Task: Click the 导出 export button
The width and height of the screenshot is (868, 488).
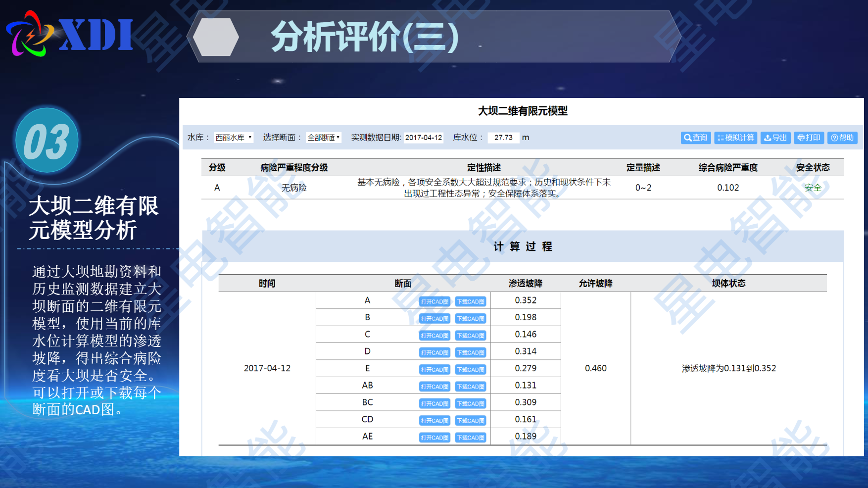Action: 775,138
